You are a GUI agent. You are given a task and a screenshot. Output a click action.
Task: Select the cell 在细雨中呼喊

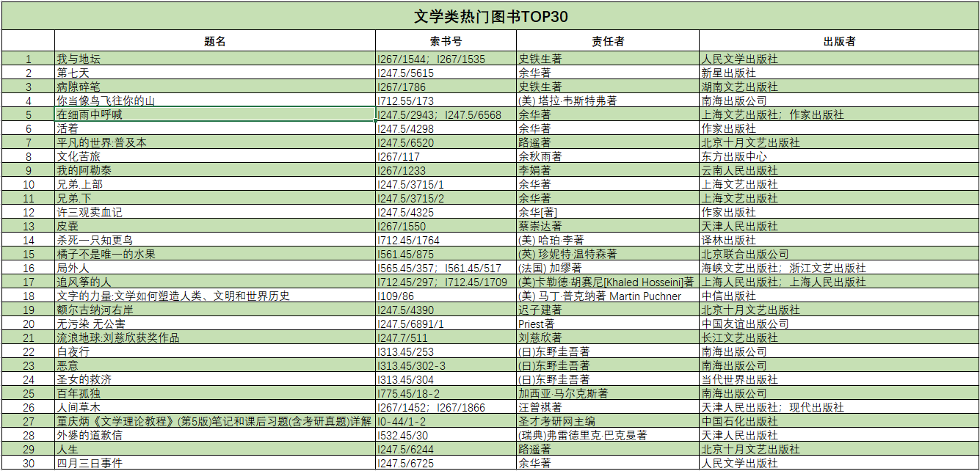[x=215, y=115]
